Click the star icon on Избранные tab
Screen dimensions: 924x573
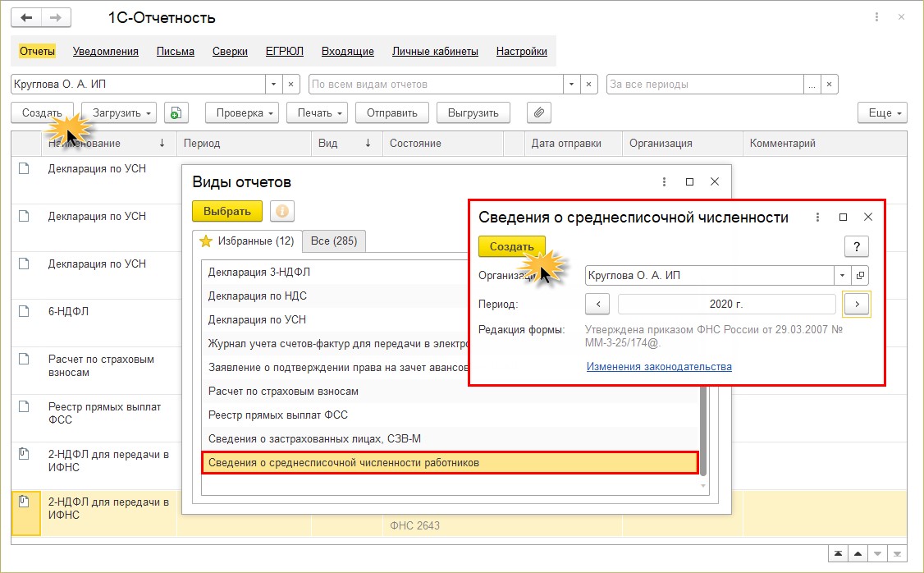pyautogui.click(x=206, y=241)
